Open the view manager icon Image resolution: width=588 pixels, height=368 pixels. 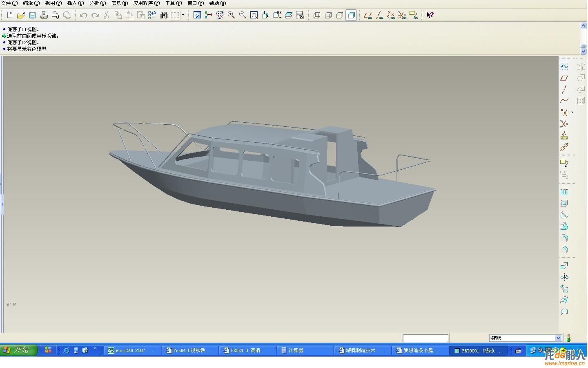pos(300,15)
